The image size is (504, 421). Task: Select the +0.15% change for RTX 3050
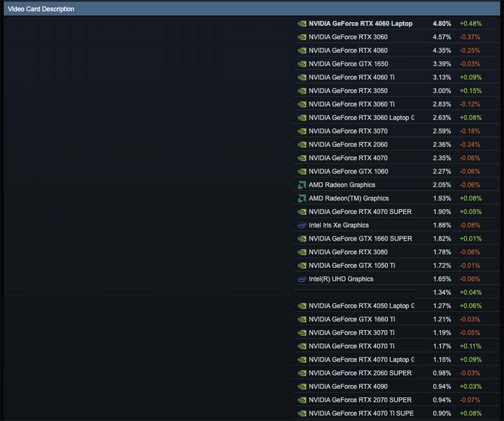coord(471,91)
